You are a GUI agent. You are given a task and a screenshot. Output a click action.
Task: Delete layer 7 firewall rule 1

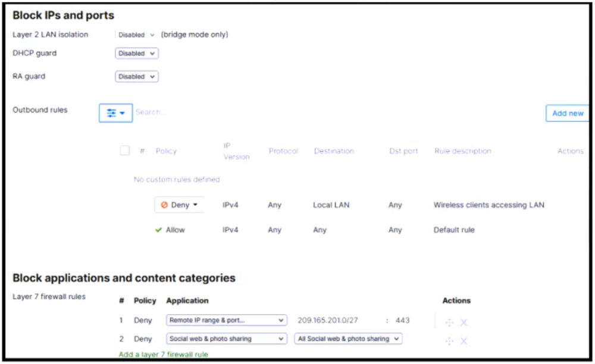(464, 322)
